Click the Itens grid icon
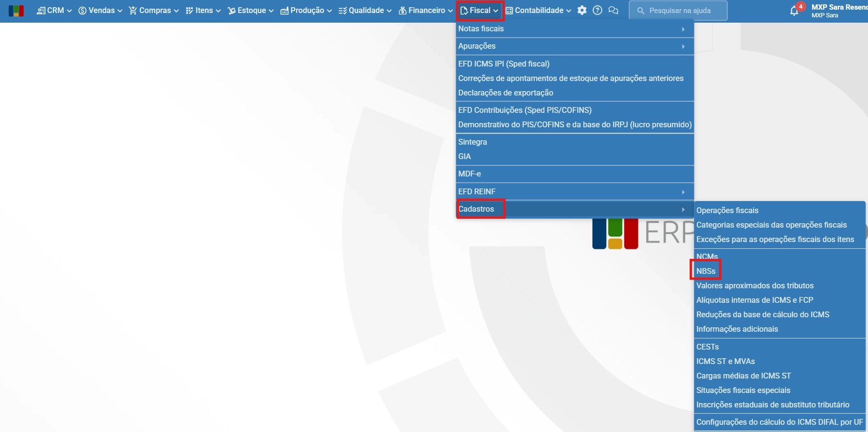Viewport: 868px width, 432px height. [190, 11]
